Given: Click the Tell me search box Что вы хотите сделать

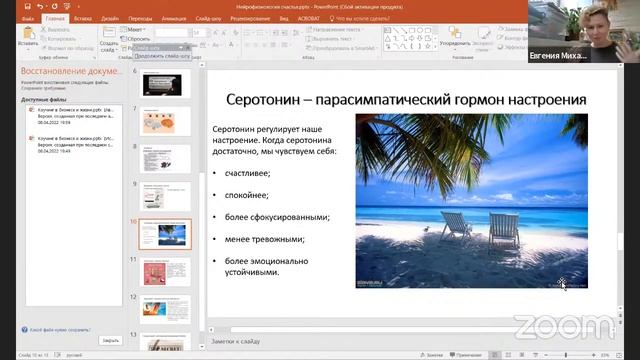Looking at the screenshot, I should [359, 18].
